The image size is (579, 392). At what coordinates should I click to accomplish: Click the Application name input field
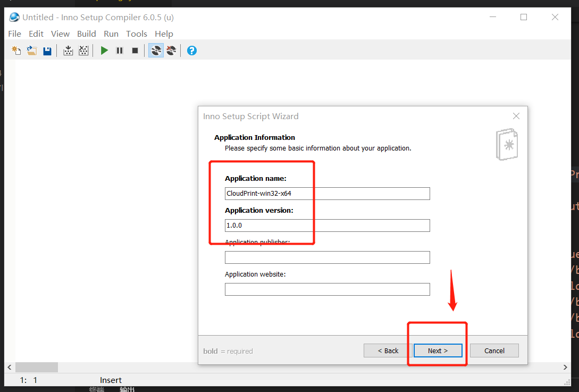[327, 193]
